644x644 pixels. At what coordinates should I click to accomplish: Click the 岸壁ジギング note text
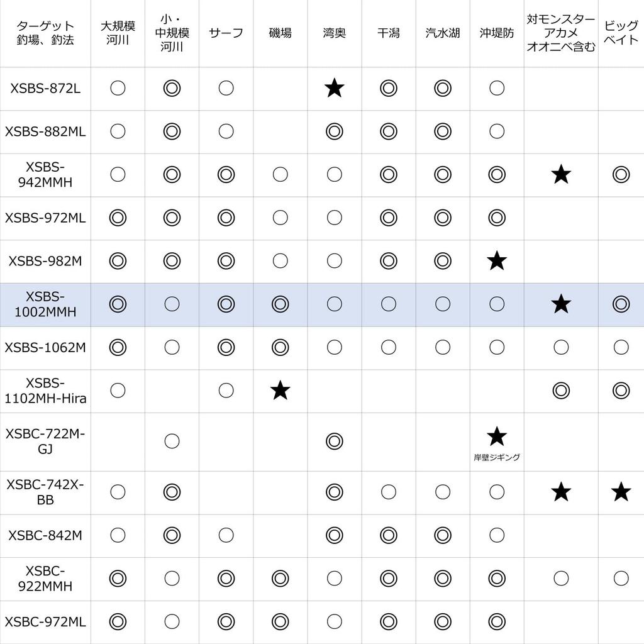coord(497,458)
